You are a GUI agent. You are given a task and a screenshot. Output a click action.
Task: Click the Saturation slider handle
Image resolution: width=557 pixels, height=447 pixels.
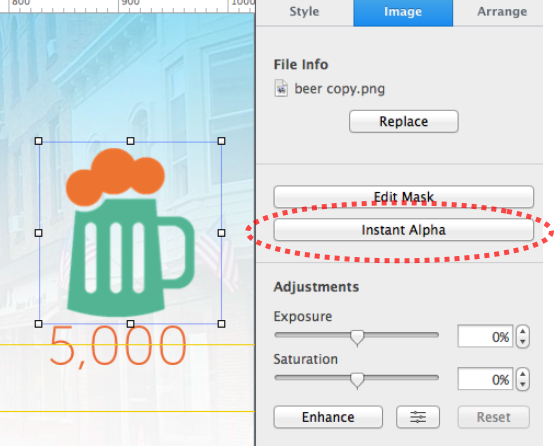pyautogui.click(x=357, y=380)
